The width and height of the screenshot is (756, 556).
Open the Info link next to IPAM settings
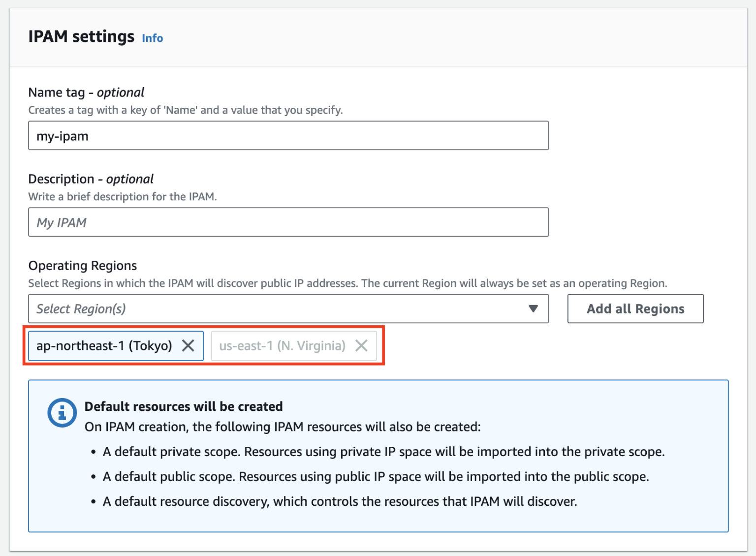[152, 38]
